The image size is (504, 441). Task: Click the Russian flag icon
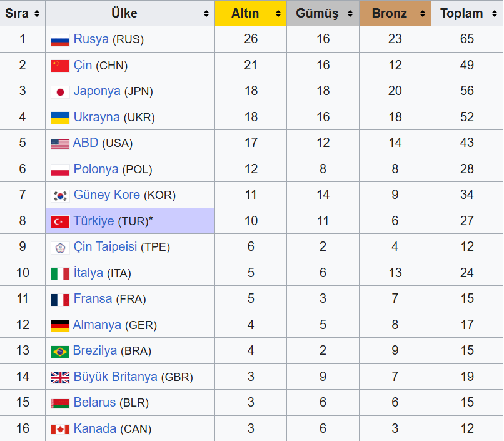coord(60,40)
